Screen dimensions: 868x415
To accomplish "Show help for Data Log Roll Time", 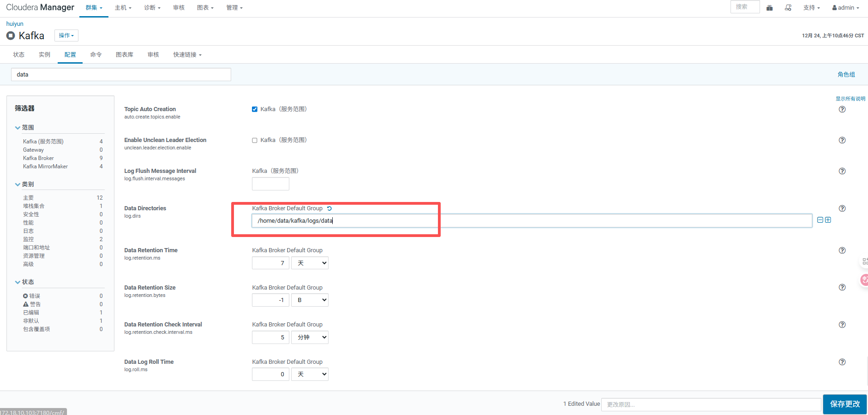I will point(842,362).
